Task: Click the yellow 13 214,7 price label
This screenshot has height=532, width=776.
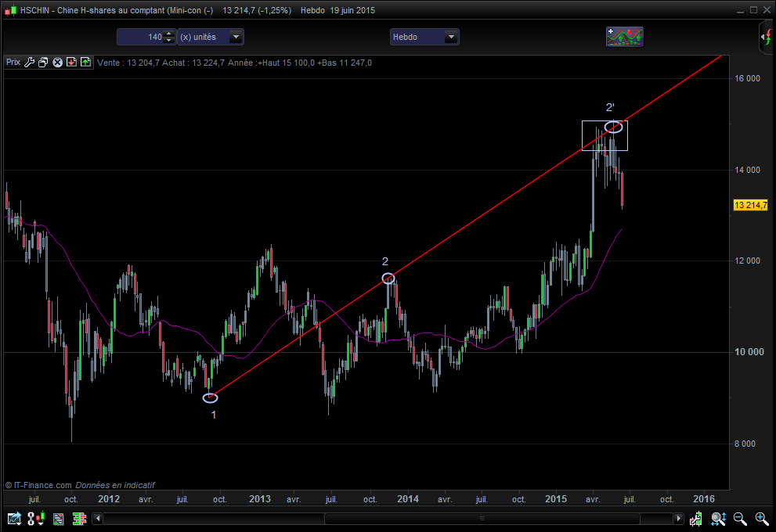Action: pos(751,205)
